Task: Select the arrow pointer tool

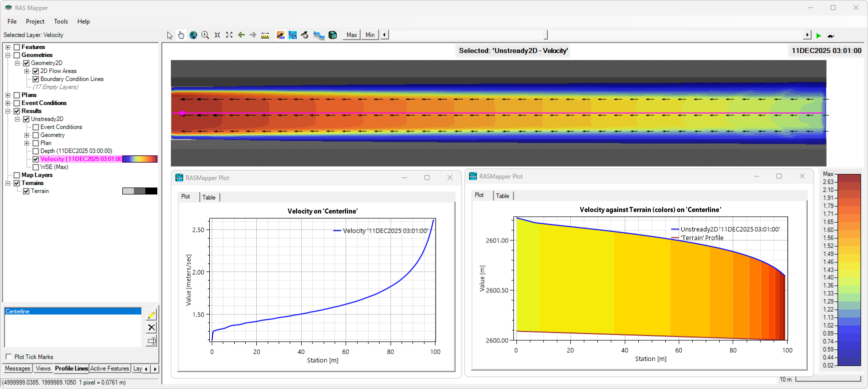Action: click(170, 35)
